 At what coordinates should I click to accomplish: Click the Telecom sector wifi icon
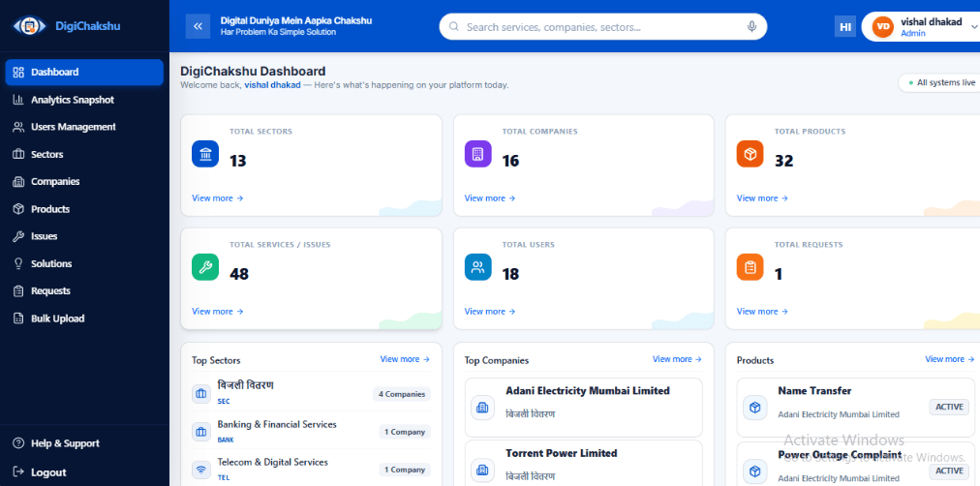click(x=201, y=470)
